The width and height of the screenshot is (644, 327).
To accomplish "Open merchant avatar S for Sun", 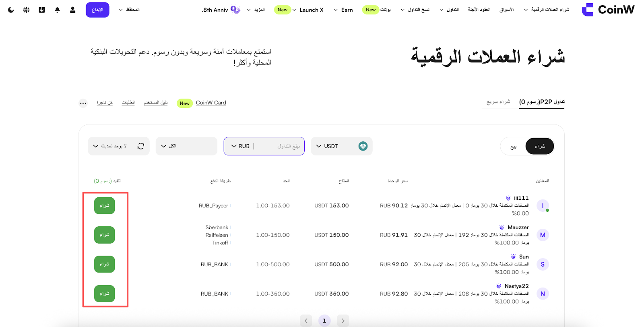I will click(x=543, y=265).
